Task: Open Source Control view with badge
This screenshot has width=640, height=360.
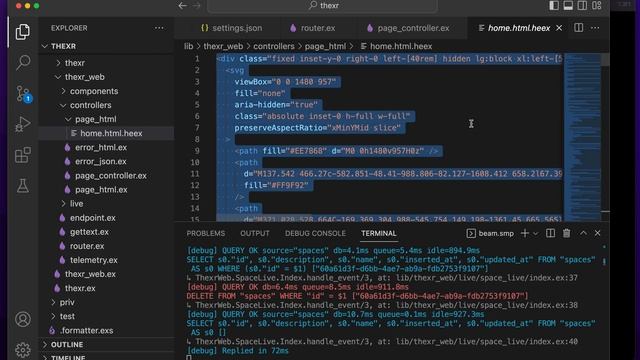Action: [x=23, y=93]
